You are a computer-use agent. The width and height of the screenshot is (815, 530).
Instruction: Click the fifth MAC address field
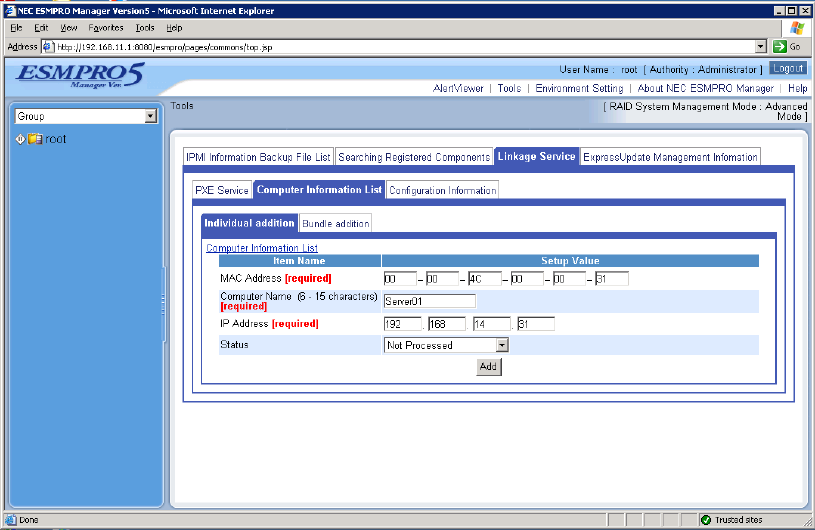pyautogui.click(x=569, y=279)
